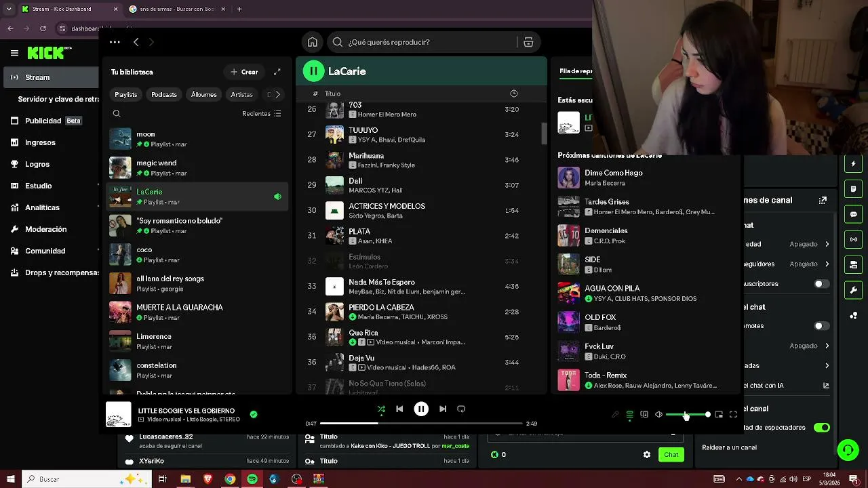
Task: Open connect to device icon in Spotify
Action: pyautogui.click(x=644, y=415)
